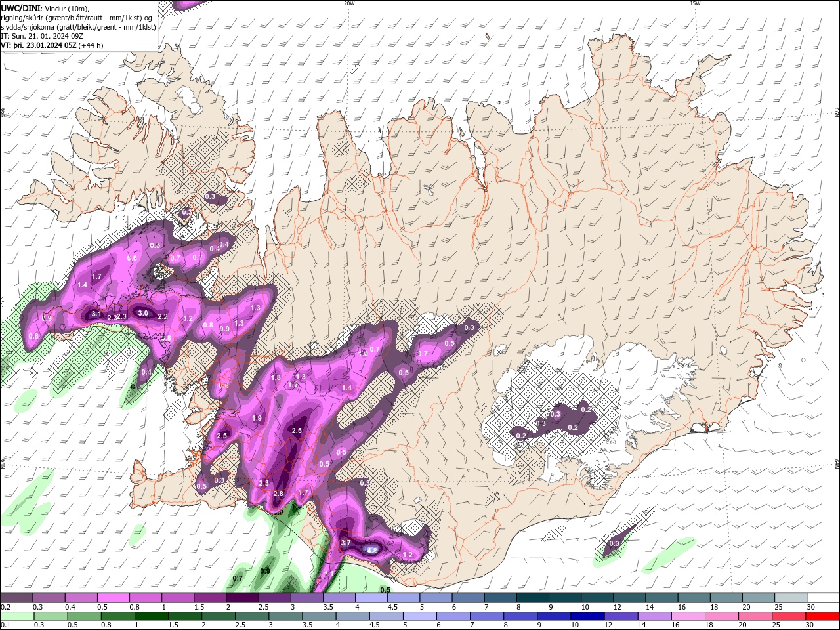This screenshot has width=840, height=630.
Task: Click the 20W longitude label
Action: tap(349, 3)
